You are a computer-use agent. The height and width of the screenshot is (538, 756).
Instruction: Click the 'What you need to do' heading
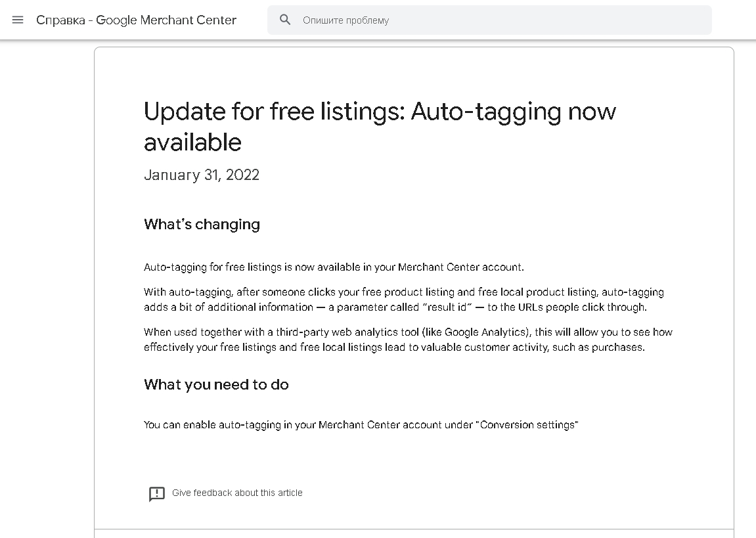[216, 384]
